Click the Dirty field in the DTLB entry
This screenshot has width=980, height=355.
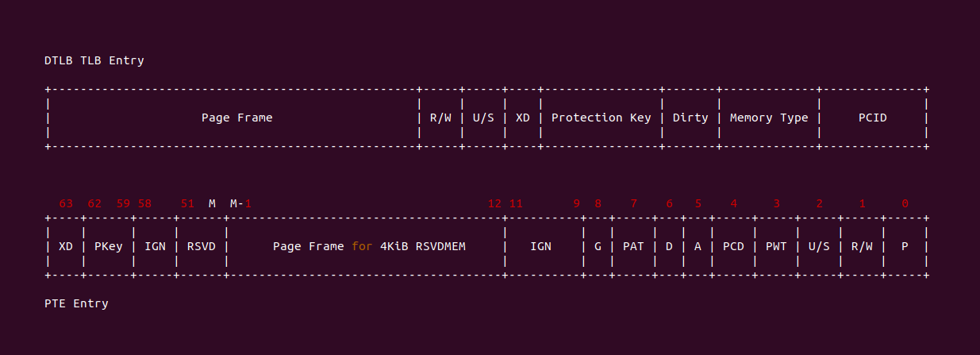(x=690, y=118)
